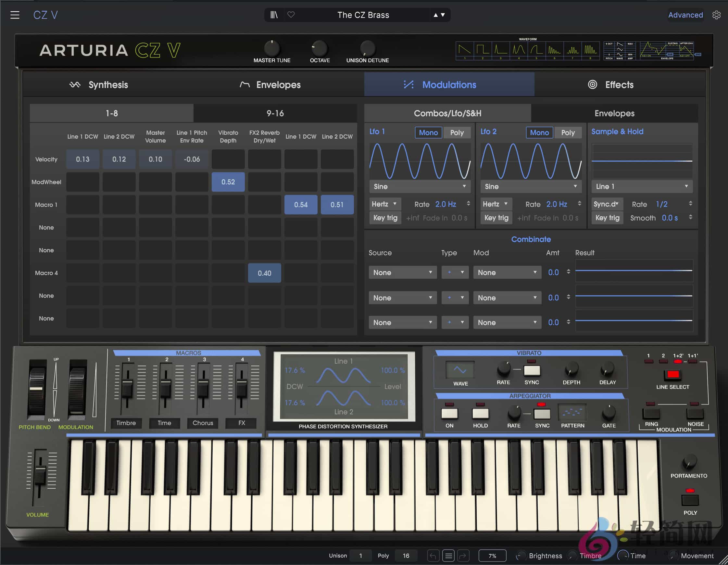Turn on the arpeggiator ON button
The image size is (728, 565).
coord(449,414)
